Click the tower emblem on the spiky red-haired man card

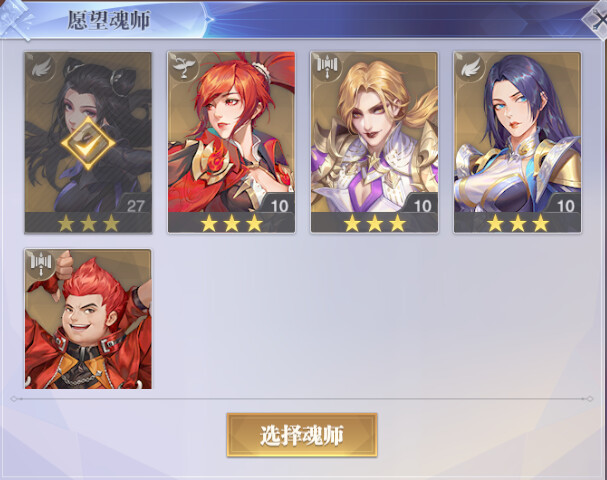pos(41,264)
